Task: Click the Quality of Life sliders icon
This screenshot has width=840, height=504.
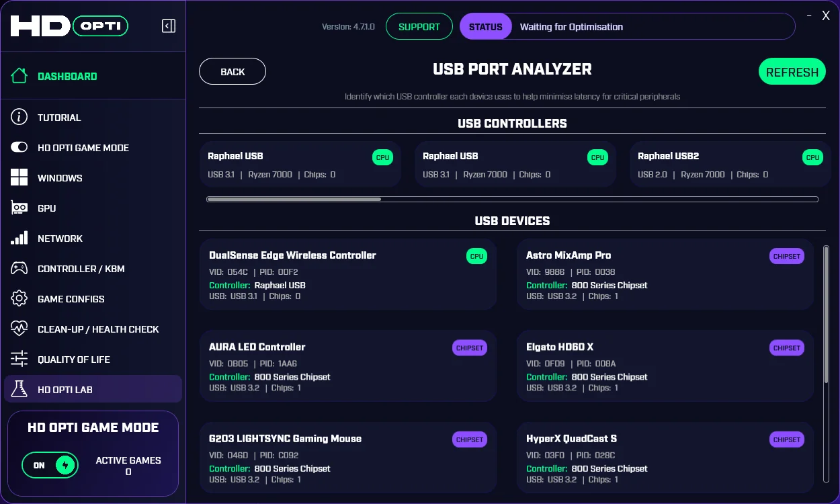Action: [x=19, y=359]
